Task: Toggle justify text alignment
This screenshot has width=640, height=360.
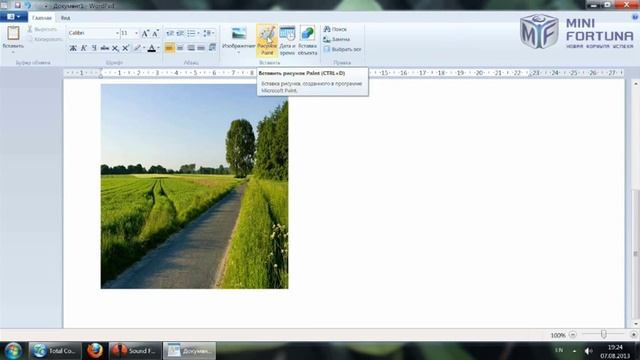Action: (x=201, y=48)
